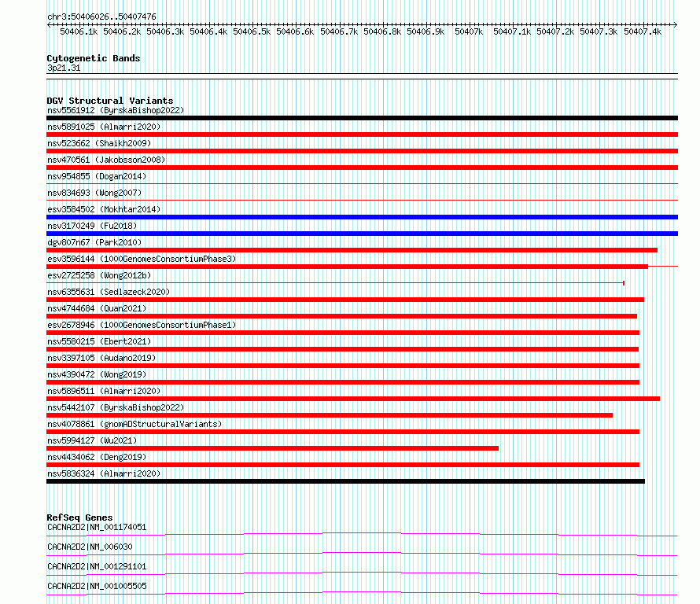This screenshot has height=604, width=700.
Task: Select esv3596144 (1000GenomesConsortiumPhase3) label
Action: (x=142, y=259)
